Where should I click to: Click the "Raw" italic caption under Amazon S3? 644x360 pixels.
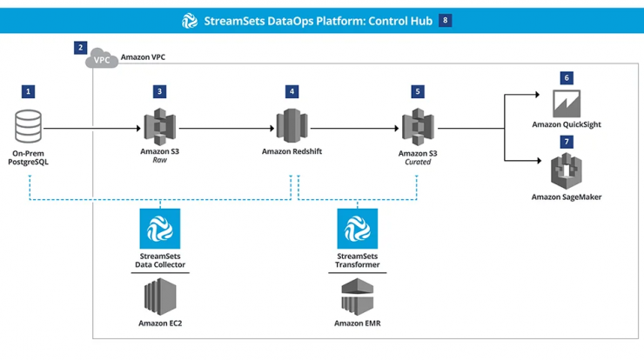click(x=160, y=160)
